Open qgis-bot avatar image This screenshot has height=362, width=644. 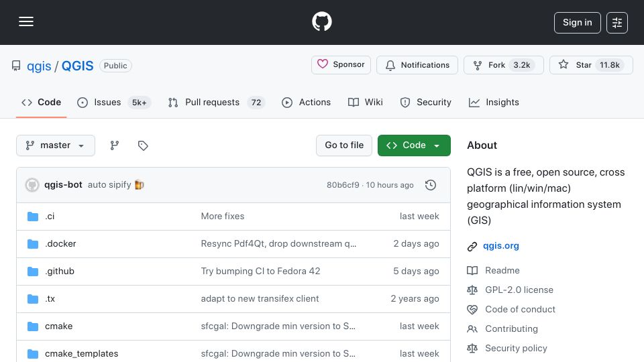(32, 185)
